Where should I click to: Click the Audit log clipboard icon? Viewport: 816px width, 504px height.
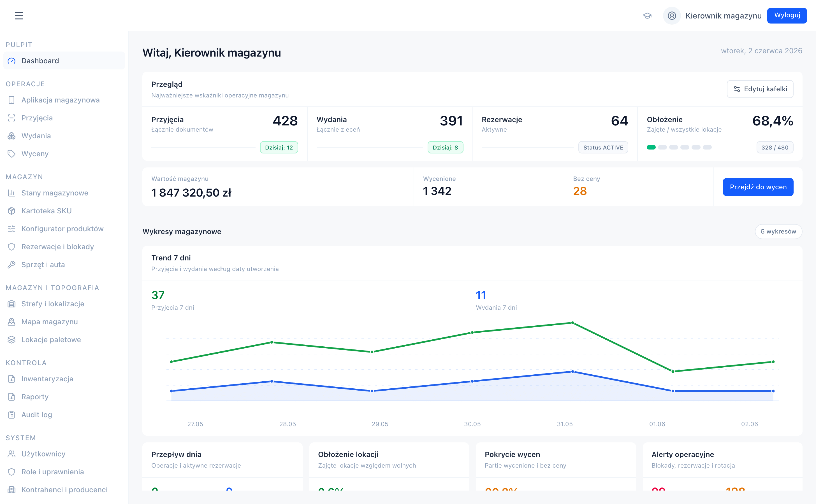tap(12, 415)
